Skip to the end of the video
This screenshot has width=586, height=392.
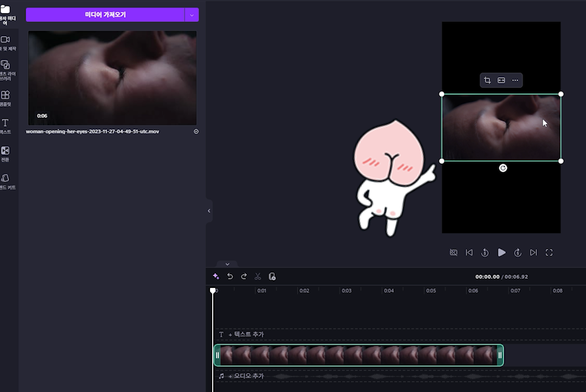[533, 253]
